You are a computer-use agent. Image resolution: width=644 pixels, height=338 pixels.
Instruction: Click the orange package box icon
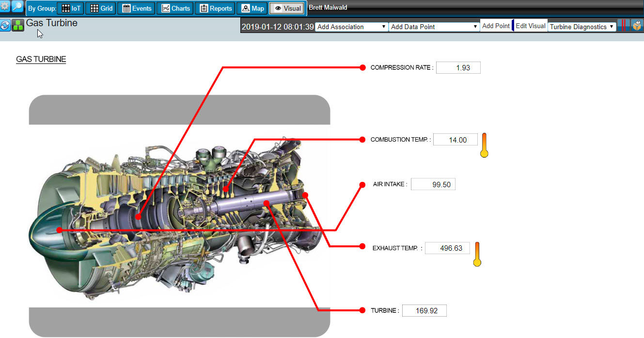637,26
